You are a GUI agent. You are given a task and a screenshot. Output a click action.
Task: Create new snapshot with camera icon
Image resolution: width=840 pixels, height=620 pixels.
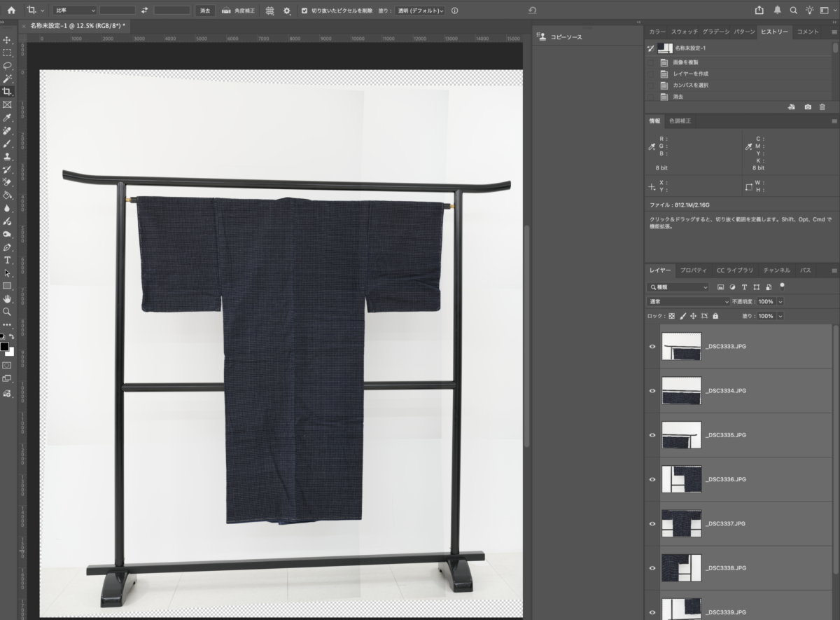pyautogui.click(x=808, y=107)
